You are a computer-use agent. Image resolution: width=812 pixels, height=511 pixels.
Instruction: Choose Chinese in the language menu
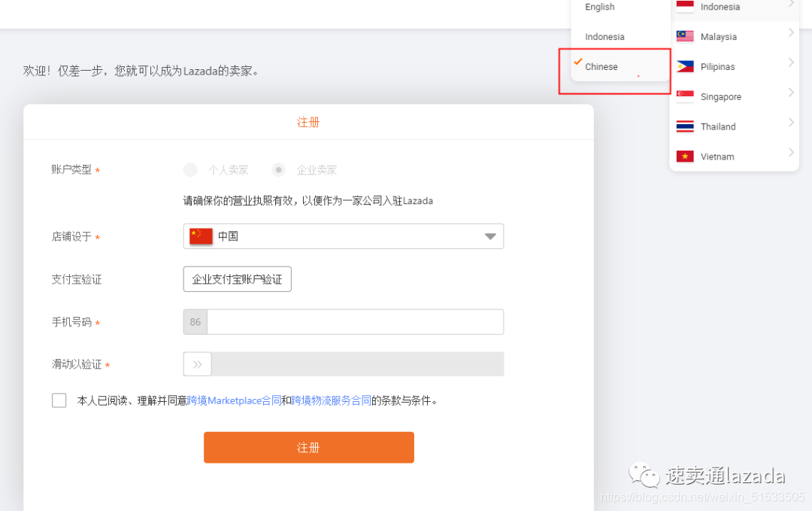point(601,67)
